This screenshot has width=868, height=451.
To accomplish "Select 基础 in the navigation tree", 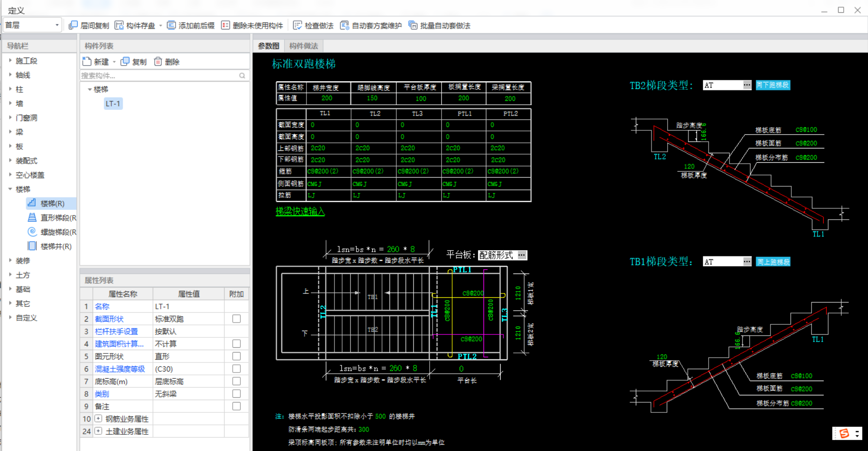I will [23, 289].
